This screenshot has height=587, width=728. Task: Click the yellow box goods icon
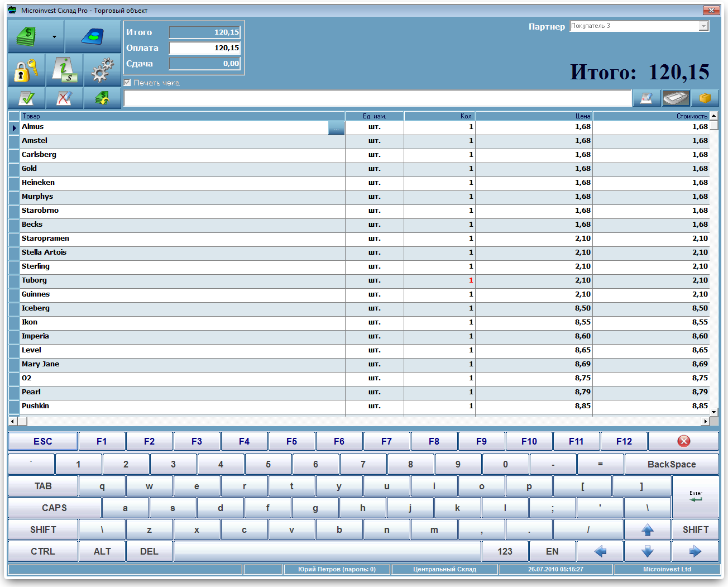[x=705, y=98]
